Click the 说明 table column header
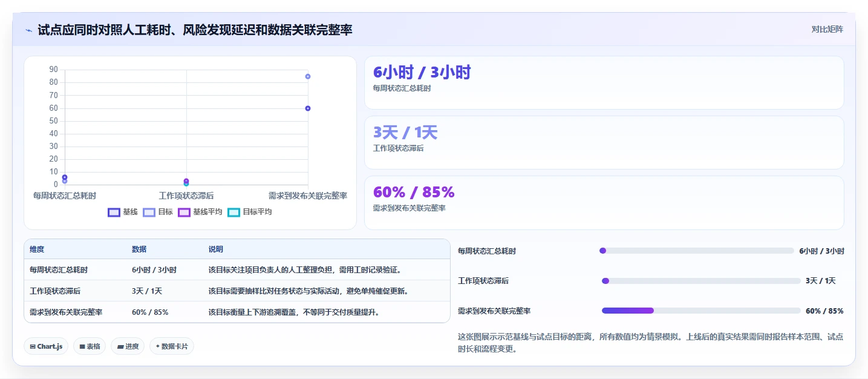This screenshot has width=868, height=379. pyautogui.click(x=216, y=249)
